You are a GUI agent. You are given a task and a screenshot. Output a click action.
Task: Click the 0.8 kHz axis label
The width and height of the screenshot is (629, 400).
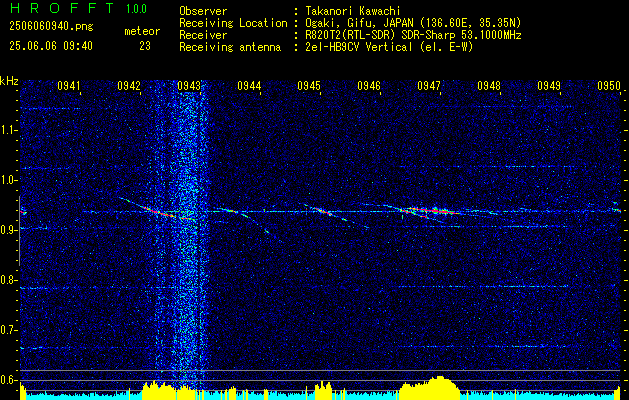(x=8, y=280)
